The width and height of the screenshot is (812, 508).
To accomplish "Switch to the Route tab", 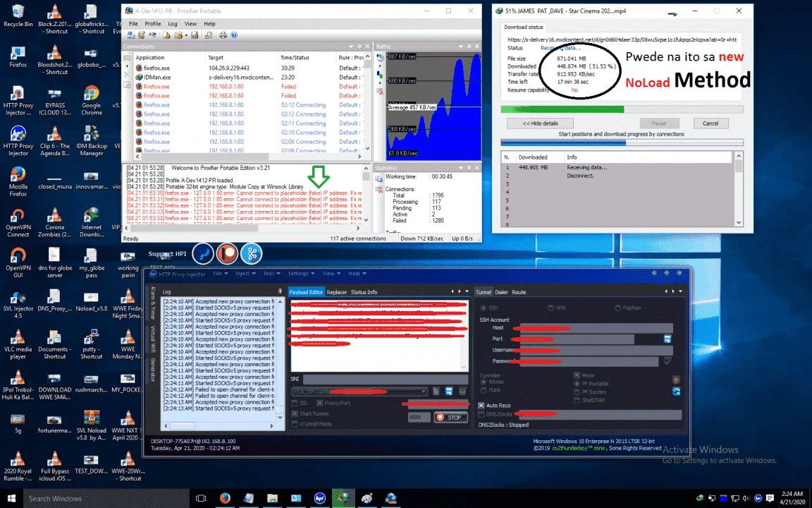I will (x=519, y=292).
